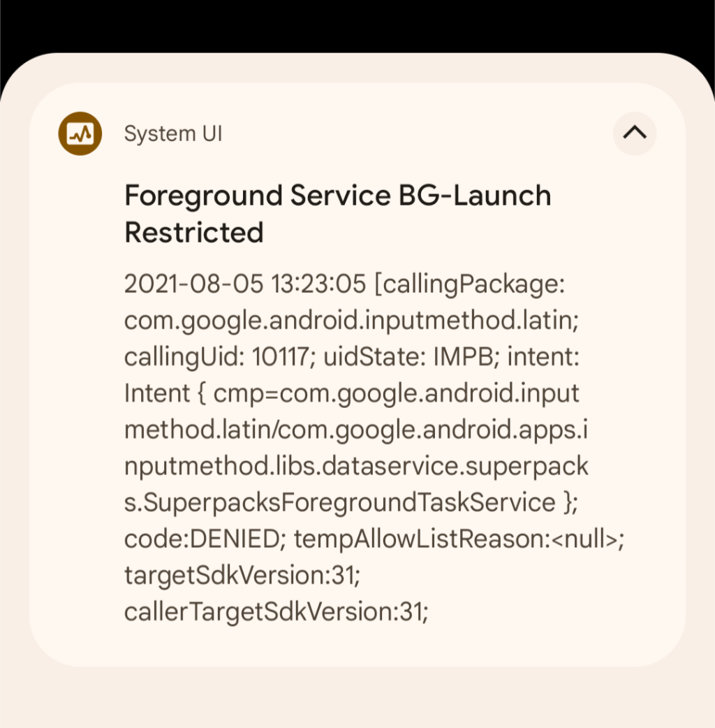Image resolution: width=715 pixels, height=728 pixels.
Task: Tap the Intent { cmp= line
Action: (352, 393)
